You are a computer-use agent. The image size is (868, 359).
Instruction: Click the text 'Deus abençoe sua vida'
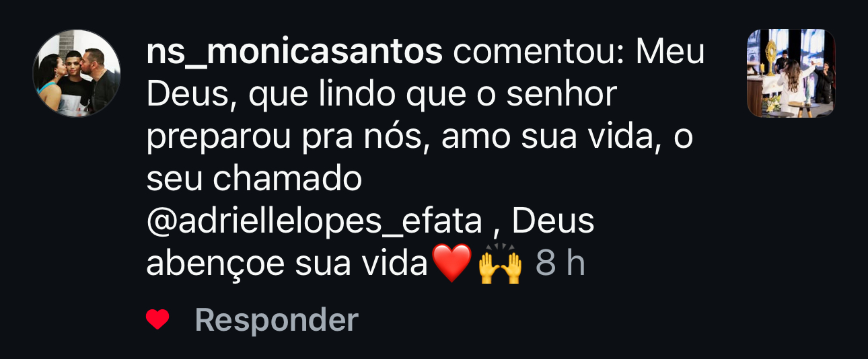(371, 243)
